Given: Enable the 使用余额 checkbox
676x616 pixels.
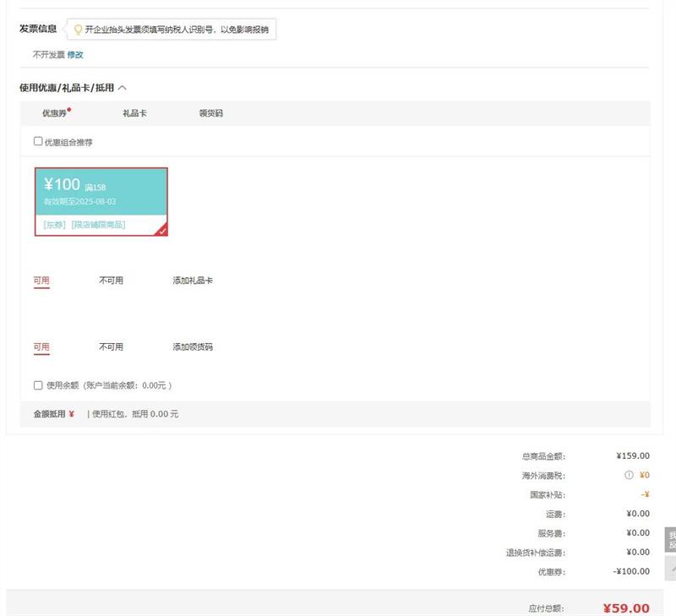Looking at the screenshot, I should (x=38, y=385).
